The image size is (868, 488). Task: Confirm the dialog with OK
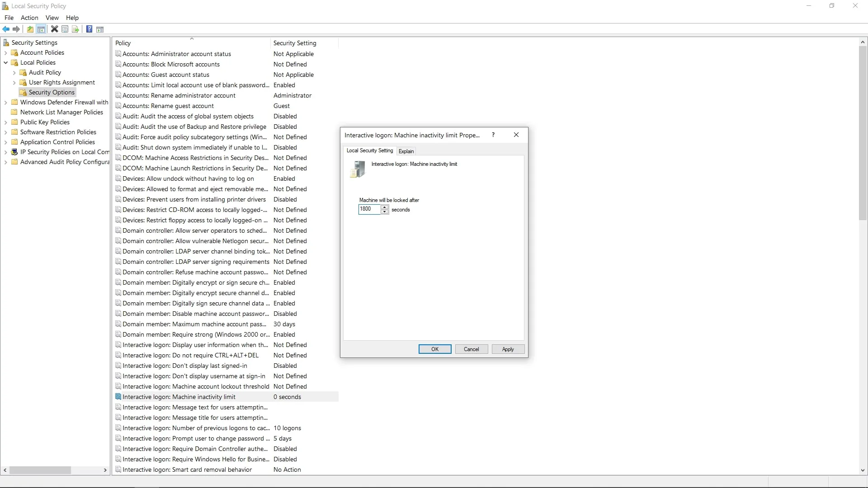(435, 349)
